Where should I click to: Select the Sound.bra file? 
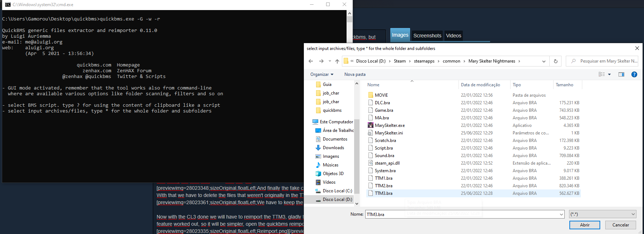click(474, 156)
